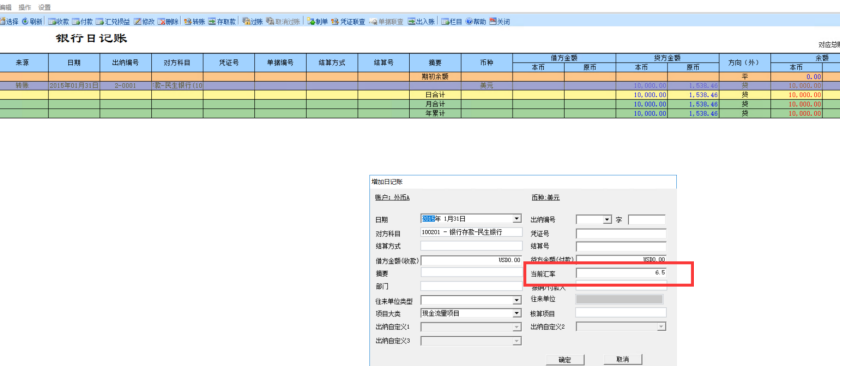Click the 结算方式 input field in dialog

coord(471,246)
